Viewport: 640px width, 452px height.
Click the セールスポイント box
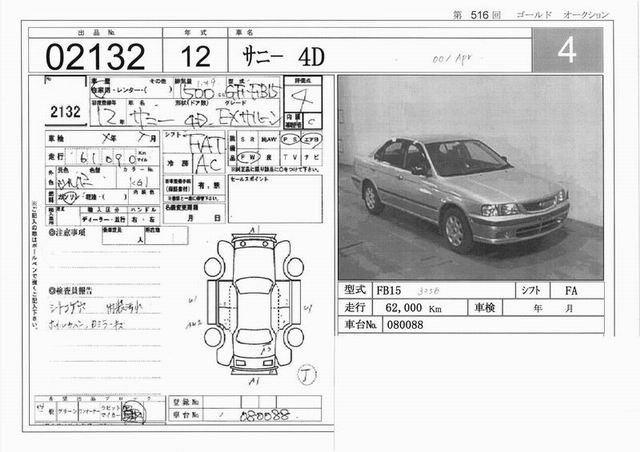[x=275, y=199]
